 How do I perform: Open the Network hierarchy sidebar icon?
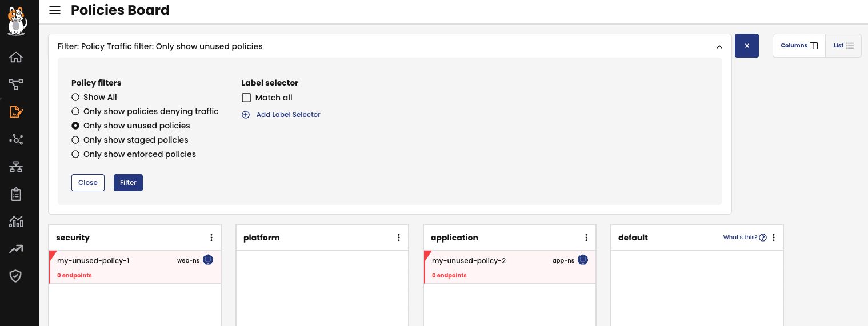[16, 167]
